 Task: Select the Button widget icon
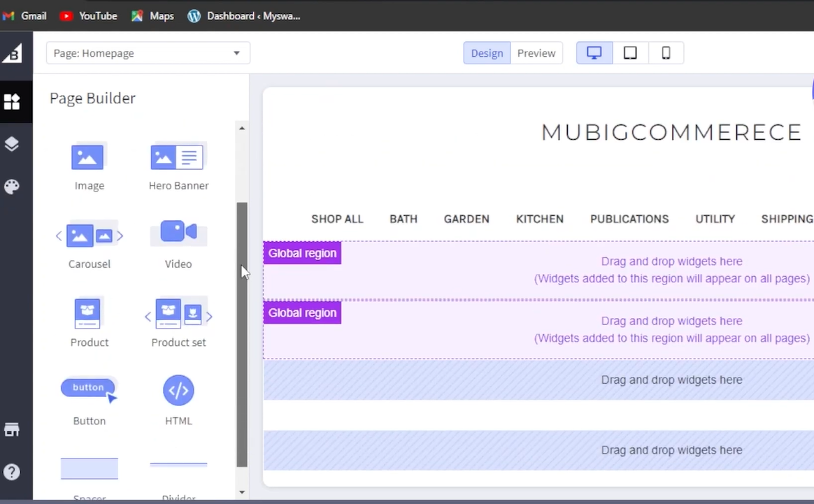[89, 390]
